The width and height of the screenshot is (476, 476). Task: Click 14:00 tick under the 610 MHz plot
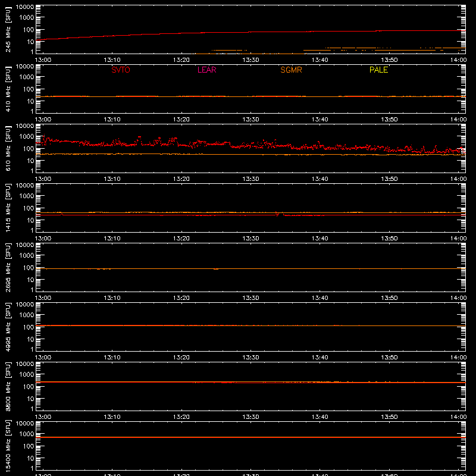pos(458,179)
